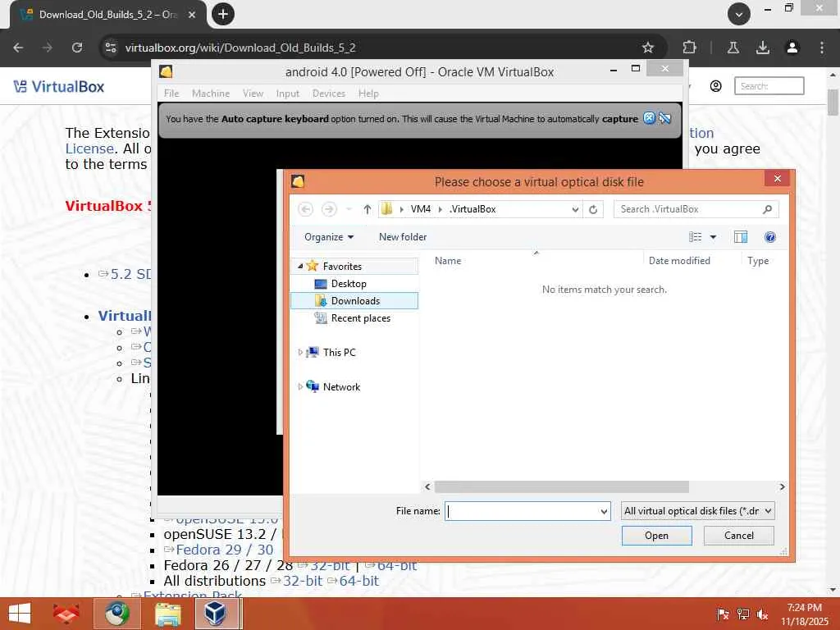840x630 pixels.
Task: Collapse the Favorites tree node
Action: (x=300, y=267)
